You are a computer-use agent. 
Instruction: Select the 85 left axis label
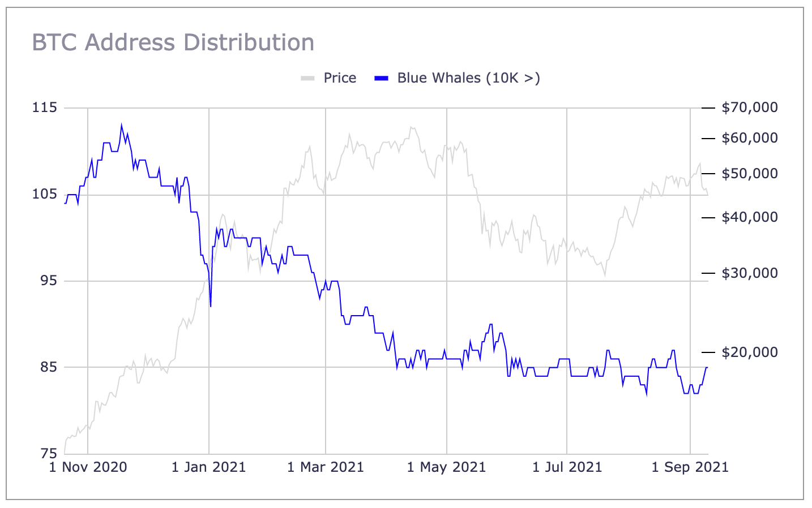(x=49, y=367)
